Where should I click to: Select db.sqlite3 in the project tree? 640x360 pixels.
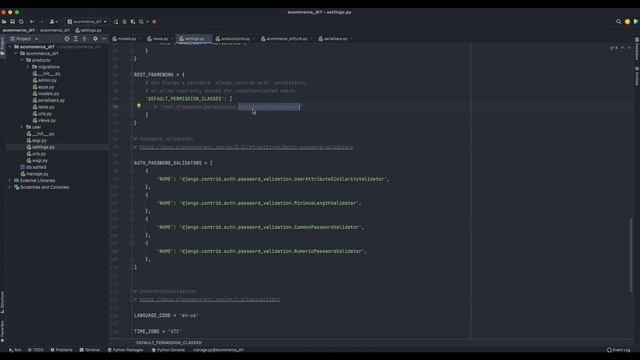click(33, 167)
